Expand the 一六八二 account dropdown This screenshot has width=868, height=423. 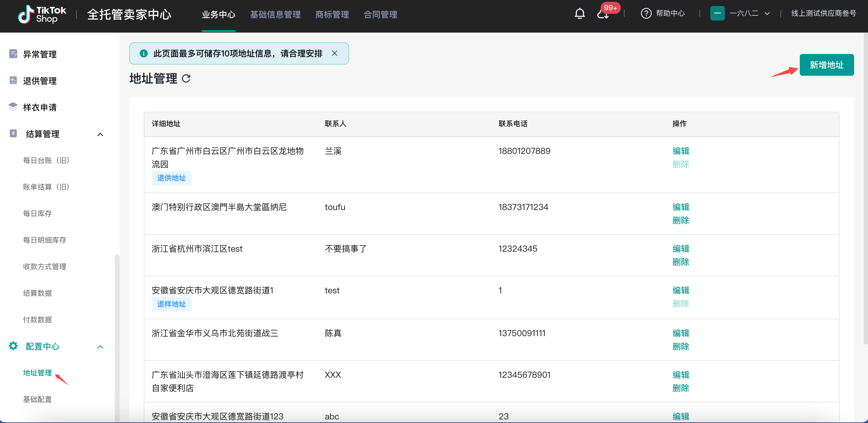point(767,14)
